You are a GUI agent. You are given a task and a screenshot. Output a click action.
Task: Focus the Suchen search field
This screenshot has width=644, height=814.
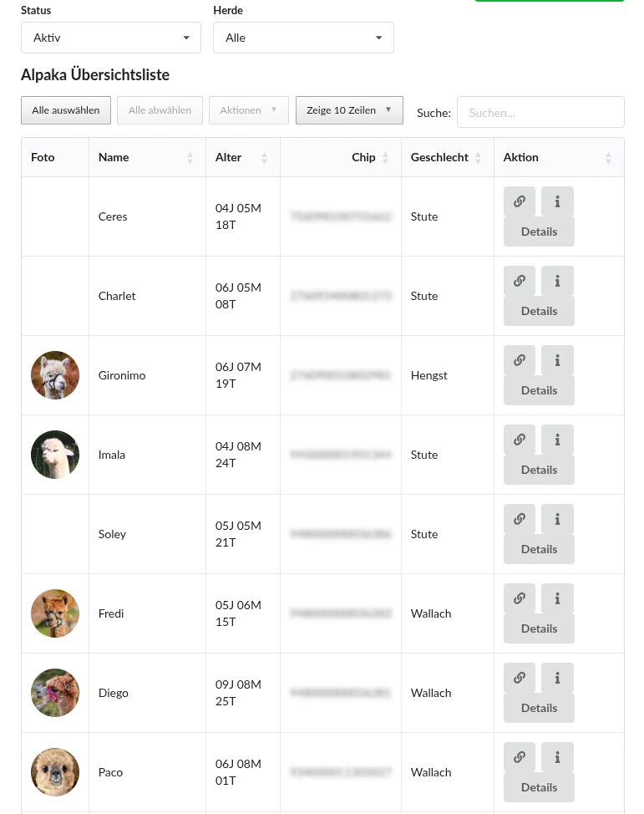pyautogui.click(x=540, y=113)
